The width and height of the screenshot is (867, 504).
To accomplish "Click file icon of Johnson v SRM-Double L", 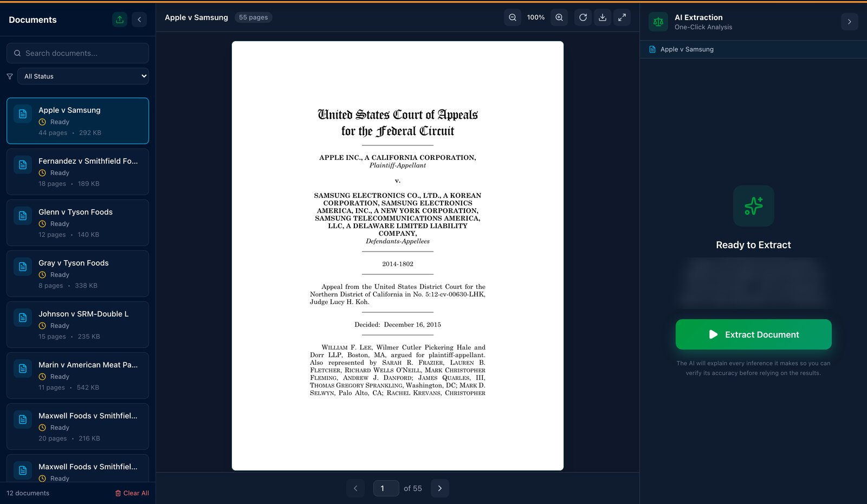I will (23, 318).
